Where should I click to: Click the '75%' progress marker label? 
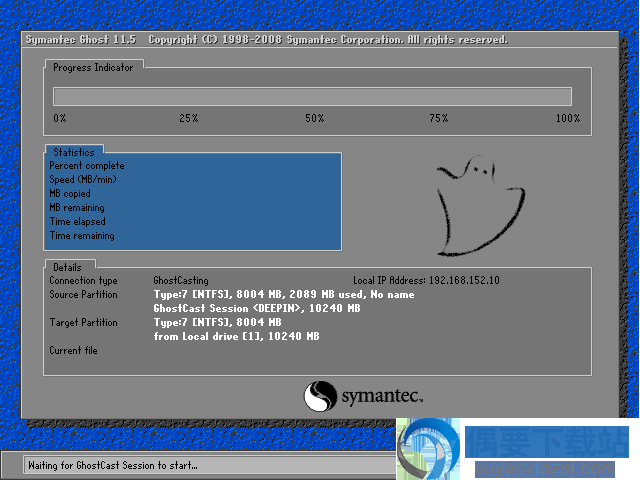tap(439, 118)
